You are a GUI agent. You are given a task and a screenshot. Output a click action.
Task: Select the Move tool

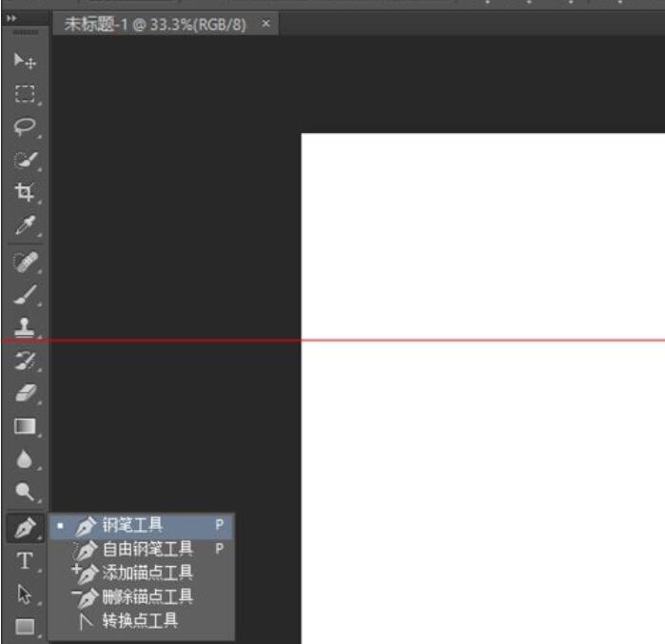pos(25,61)
